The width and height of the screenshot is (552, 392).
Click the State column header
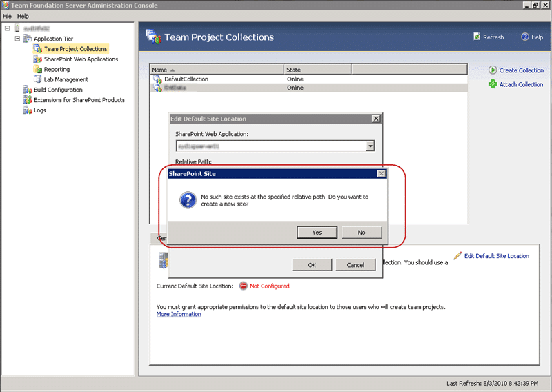pos(317,70)
